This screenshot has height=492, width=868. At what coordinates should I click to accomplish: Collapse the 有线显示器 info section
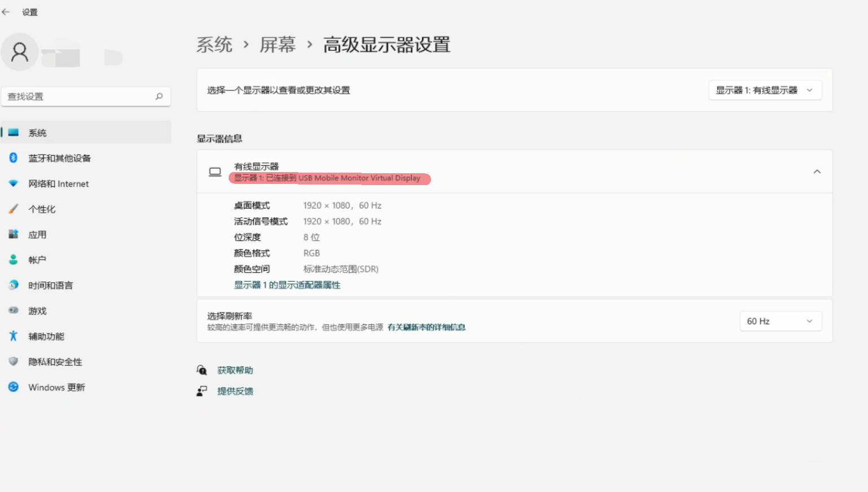tap(817, 172)
